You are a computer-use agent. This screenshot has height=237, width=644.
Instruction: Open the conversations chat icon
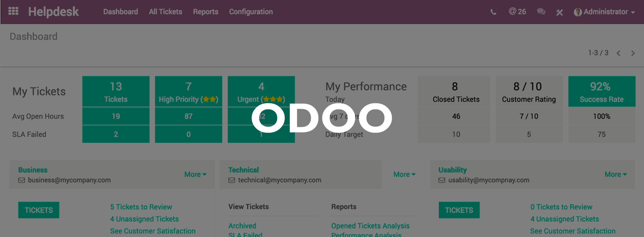541,12
